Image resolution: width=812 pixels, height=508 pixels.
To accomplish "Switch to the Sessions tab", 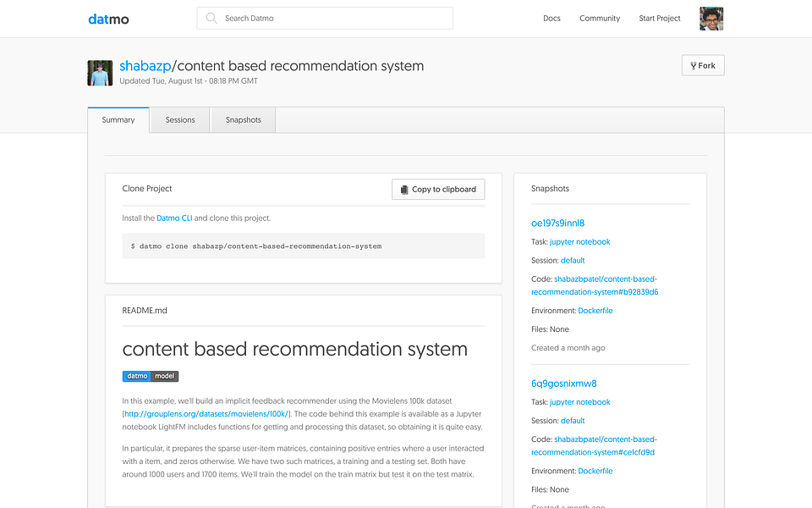I will pos(179,119).
